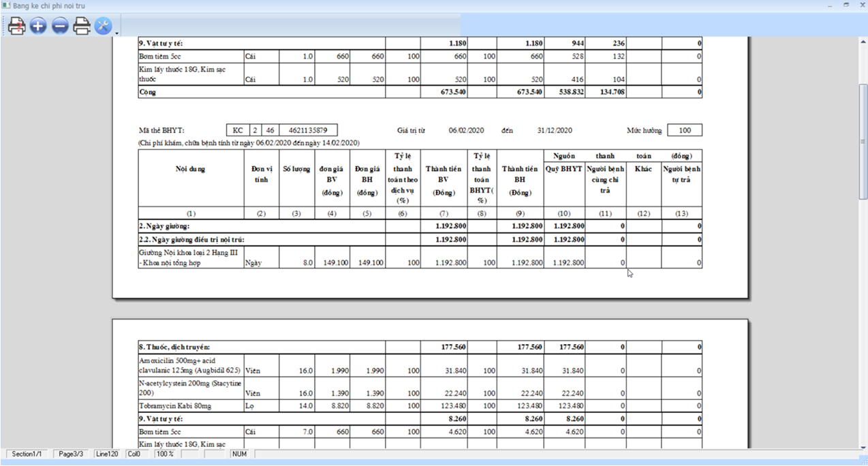Click the 14.0 quantity cell
Image resolution: width=868 pixels, height=466 pixels.
pyautogui.click(x=297, y=405)
